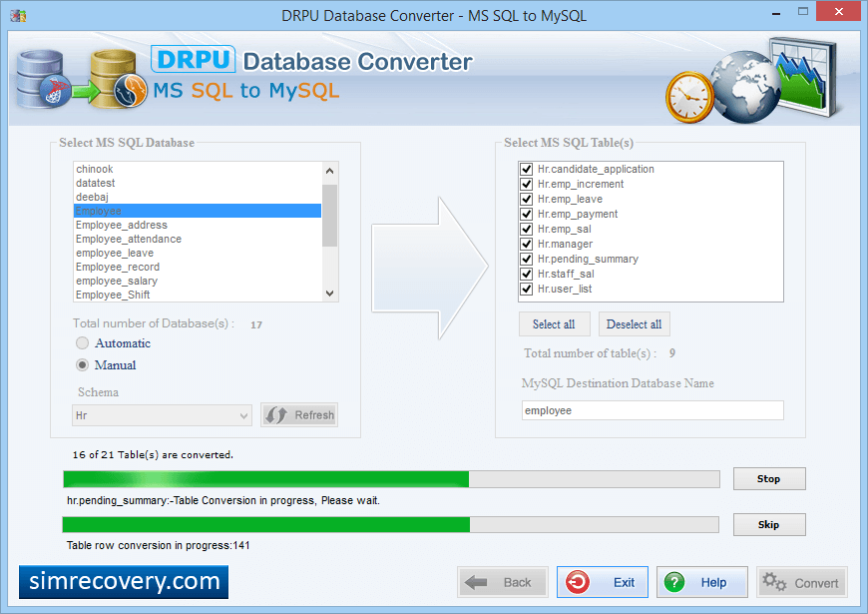Click the Convert gears icon

point(774,582)
